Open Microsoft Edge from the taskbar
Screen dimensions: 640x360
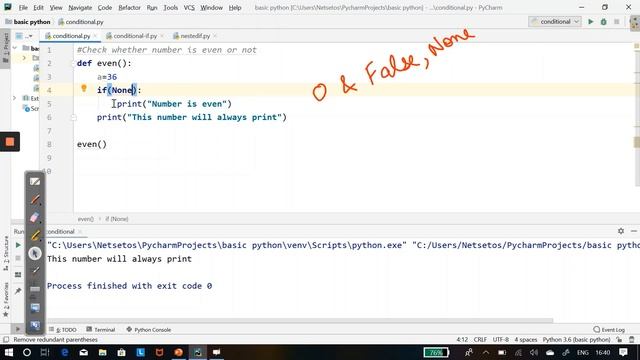click(x=64, y=352)
